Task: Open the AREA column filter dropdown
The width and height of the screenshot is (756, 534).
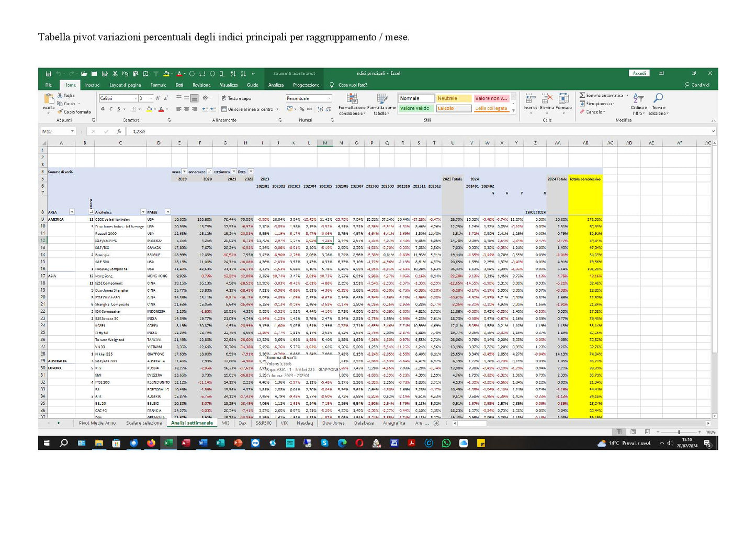Action: pos(72,212)
